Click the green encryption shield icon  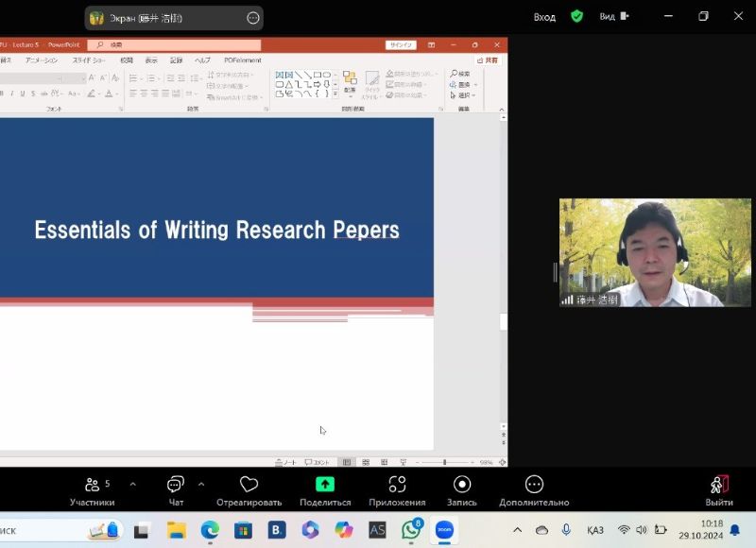(576, 16)
